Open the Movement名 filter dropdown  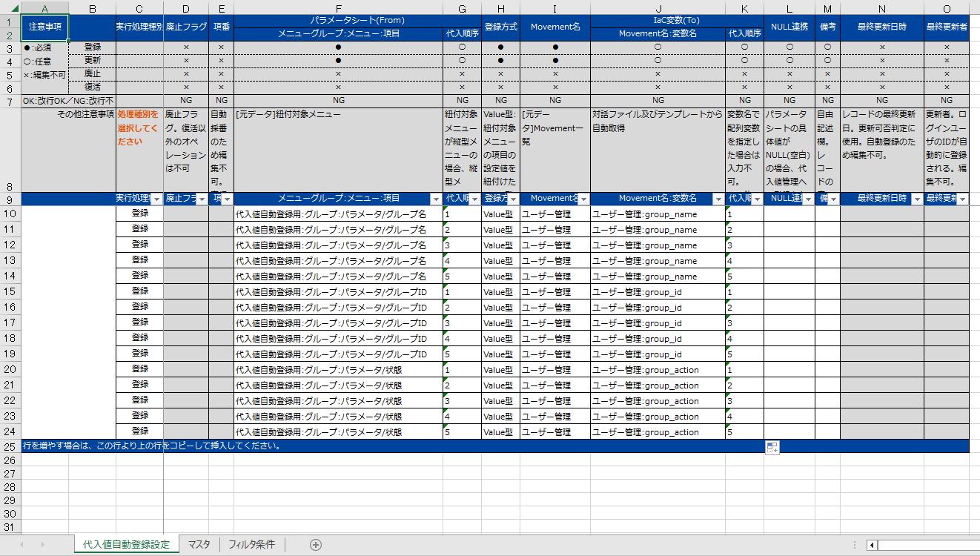point(583,199)
